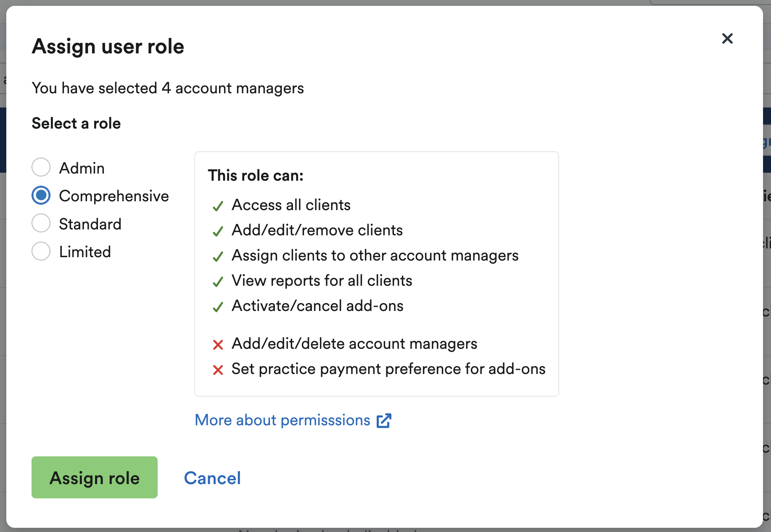Viewport: 771px width, 532px height.
Task: Choose the Standard role option
Action: 41,223
